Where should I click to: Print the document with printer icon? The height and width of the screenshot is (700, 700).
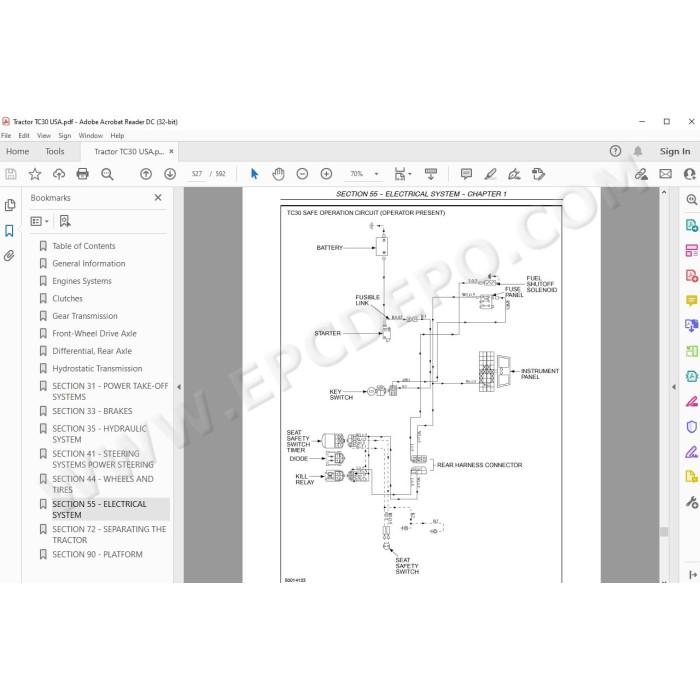click(x=83, y=174)
